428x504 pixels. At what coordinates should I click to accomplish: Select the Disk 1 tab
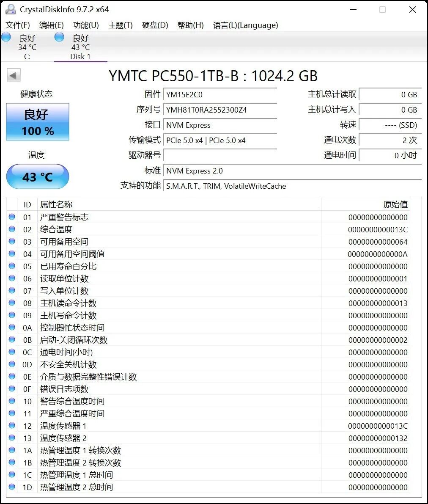pos(80,47)
